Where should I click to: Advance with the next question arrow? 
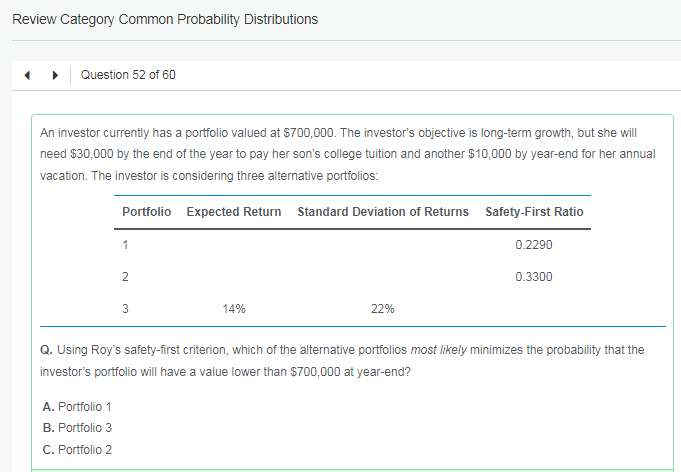point(56,75)
